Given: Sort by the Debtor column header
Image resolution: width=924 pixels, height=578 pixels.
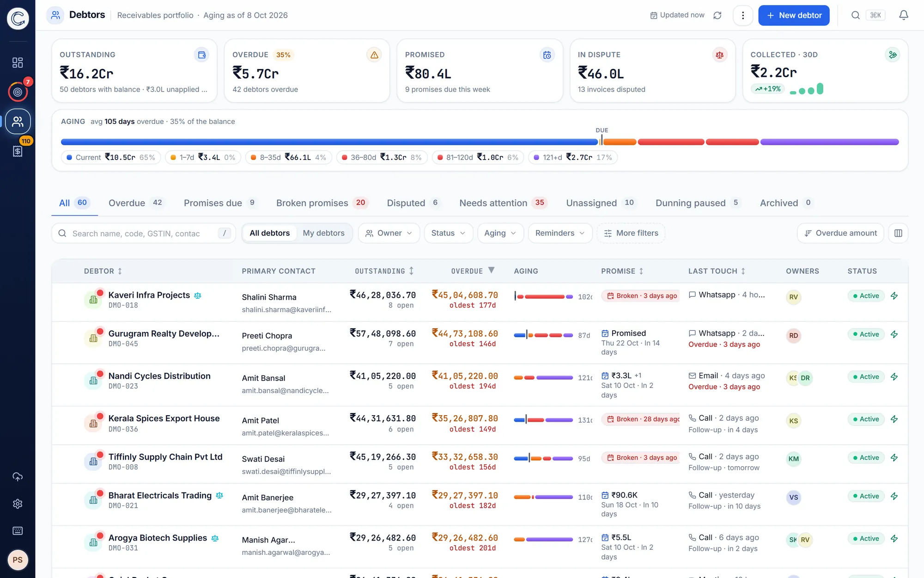Looking at the screenshot, I should tap(103, 271).
